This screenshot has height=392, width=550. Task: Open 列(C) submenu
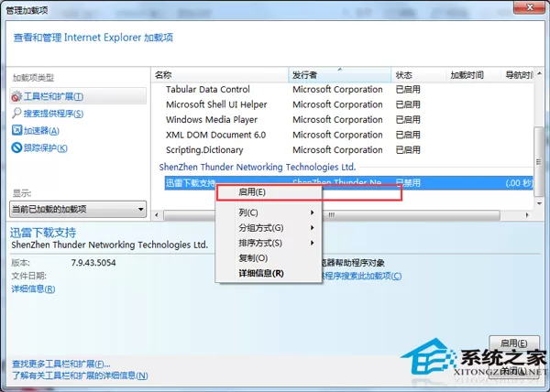269,212
